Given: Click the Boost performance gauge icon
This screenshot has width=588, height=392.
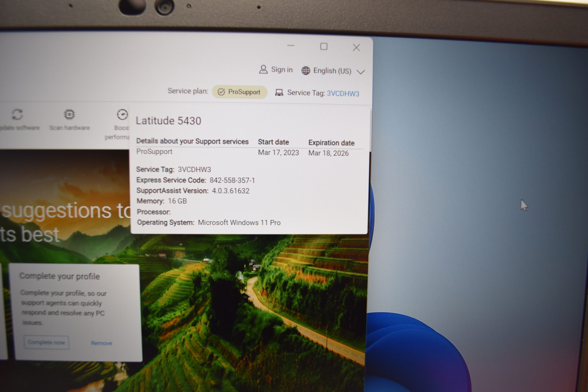Looking at the screenshot, I should coord(122,115).
